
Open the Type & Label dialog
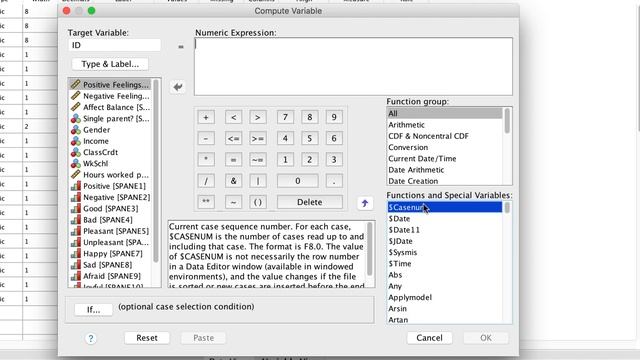(110, 64)
